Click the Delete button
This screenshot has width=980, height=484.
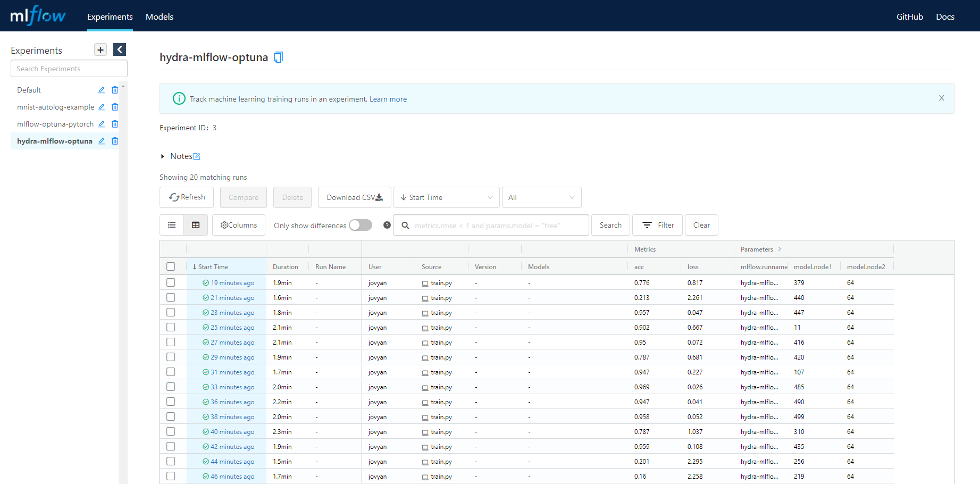point(292,197)
